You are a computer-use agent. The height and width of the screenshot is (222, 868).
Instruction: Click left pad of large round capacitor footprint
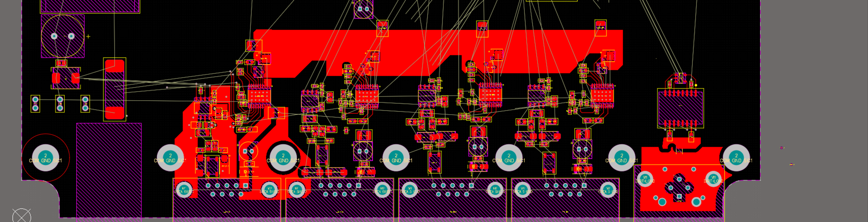pos(54,36)
